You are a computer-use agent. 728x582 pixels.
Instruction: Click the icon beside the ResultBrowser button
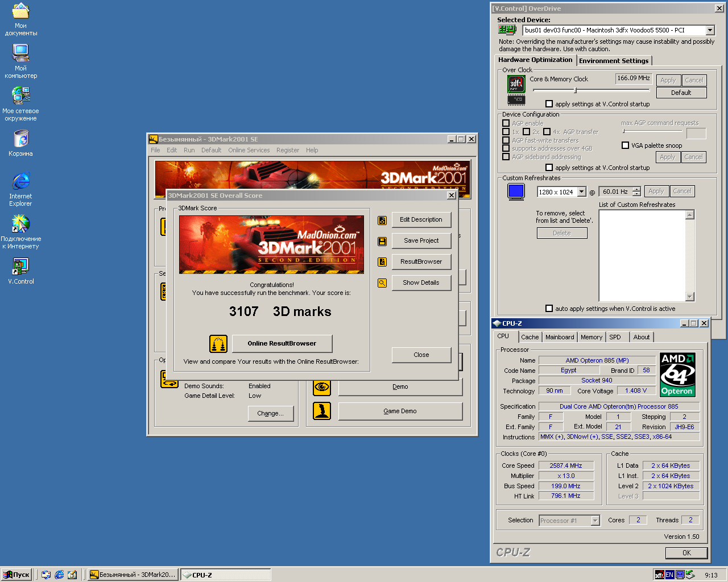(x=382, y=262)
